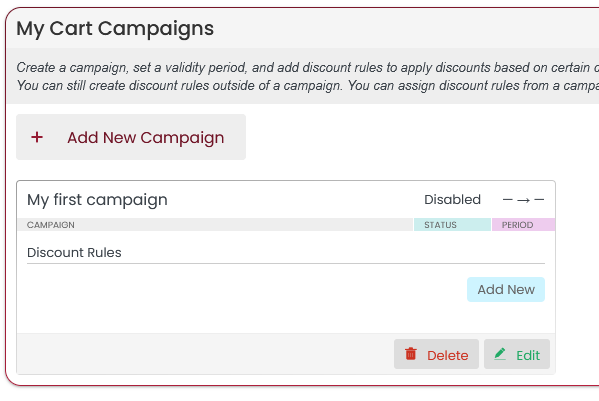Click the Disabled status value

click(x=452, y=199)
